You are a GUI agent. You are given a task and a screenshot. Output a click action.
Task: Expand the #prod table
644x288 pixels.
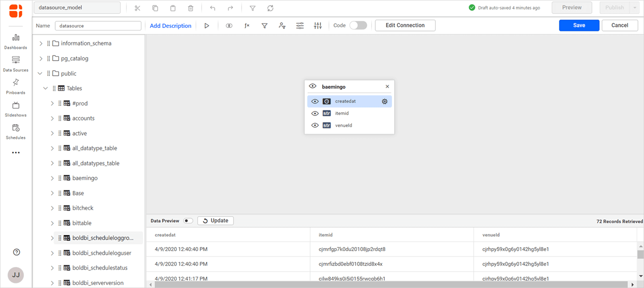point(52,103)
